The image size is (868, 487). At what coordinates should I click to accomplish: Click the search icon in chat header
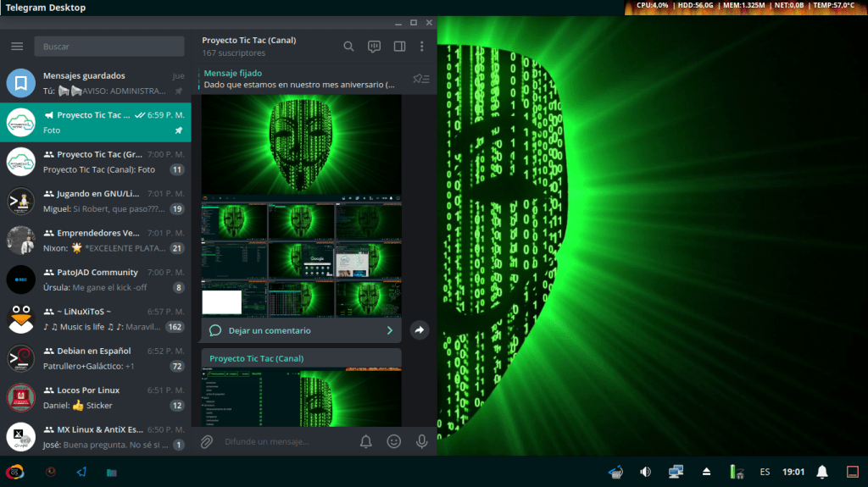click(348, 47)
